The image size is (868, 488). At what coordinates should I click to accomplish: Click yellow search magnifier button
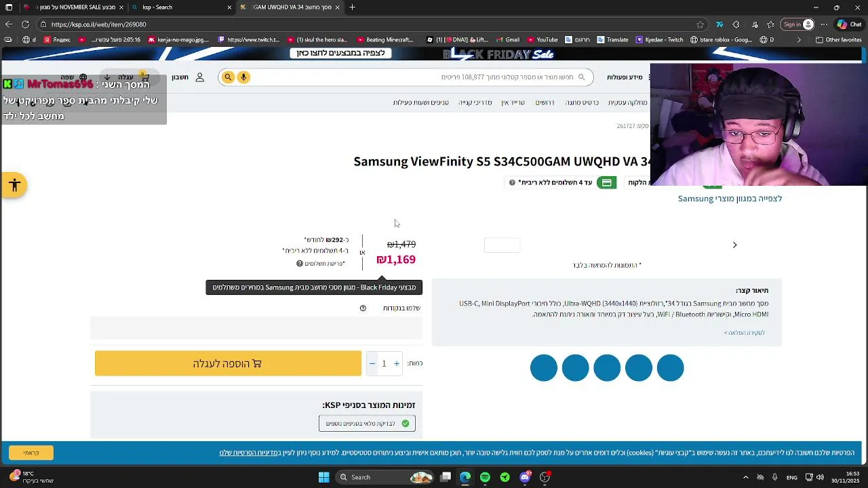pos(228,77)
